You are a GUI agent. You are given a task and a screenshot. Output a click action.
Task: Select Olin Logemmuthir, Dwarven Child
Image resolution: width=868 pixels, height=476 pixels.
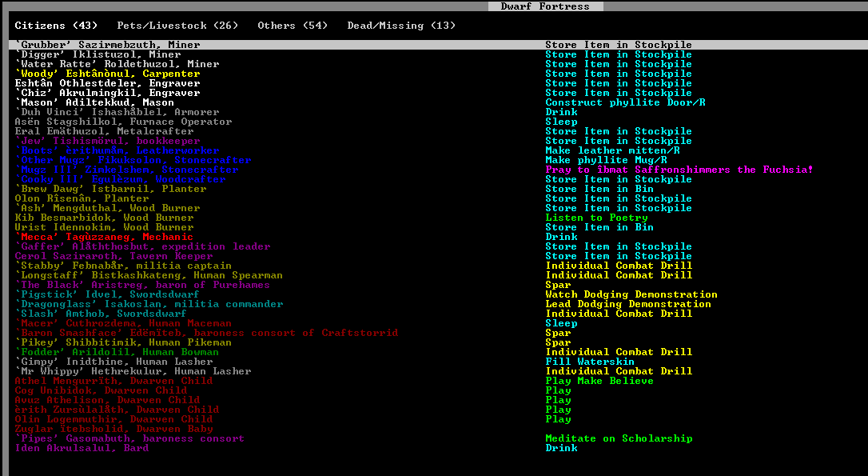[x=113, y=419]
